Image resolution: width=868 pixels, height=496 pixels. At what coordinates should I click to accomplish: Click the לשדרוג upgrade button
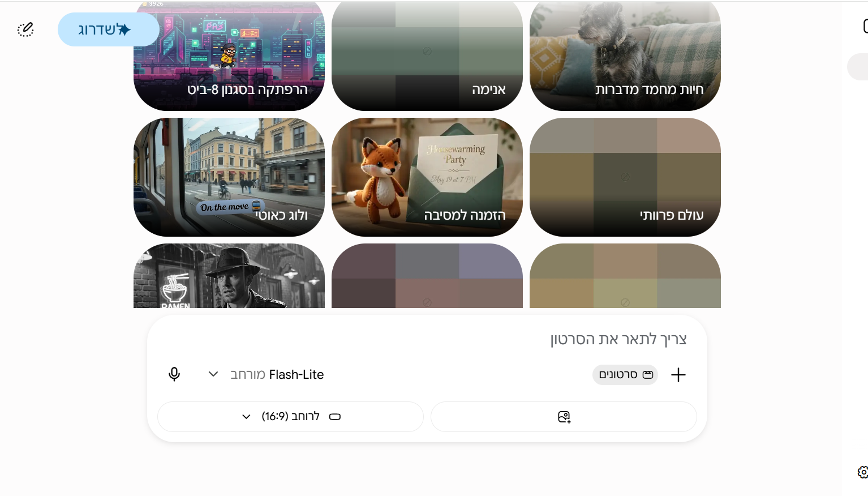pos(109,29)
